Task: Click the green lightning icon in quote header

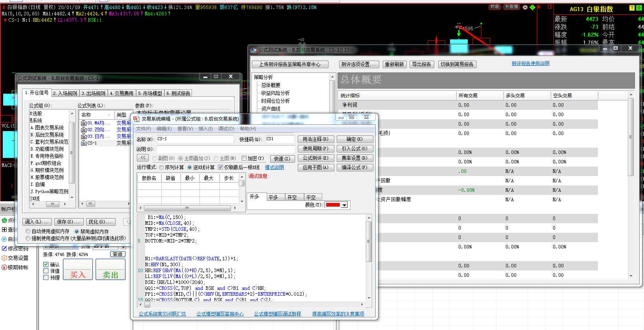Action: (x=638, y=8)
